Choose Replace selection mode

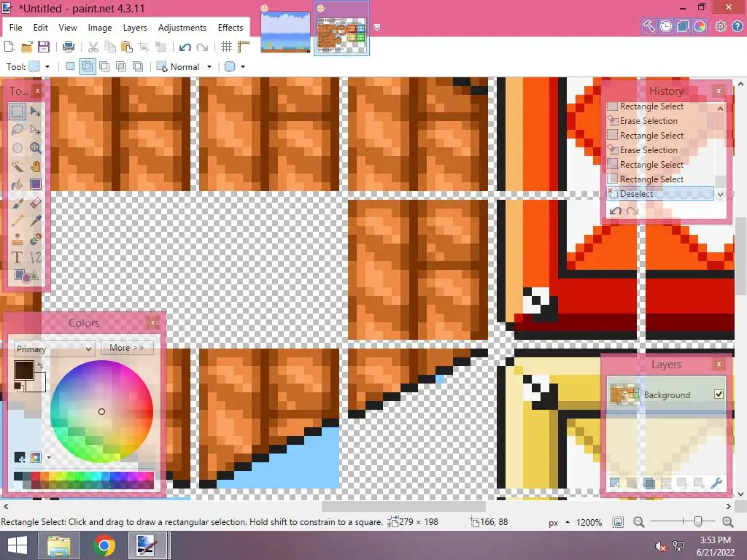(x=70, y=66)
